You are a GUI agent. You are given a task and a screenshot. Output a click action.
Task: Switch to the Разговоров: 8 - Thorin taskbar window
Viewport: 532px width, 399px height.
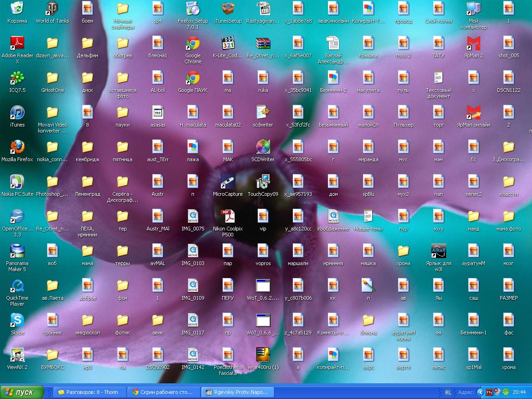(89, 392)
